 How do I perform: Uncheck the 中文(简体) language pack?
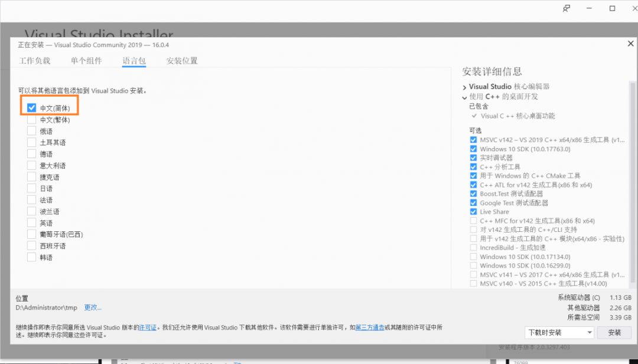coord(31,107)
